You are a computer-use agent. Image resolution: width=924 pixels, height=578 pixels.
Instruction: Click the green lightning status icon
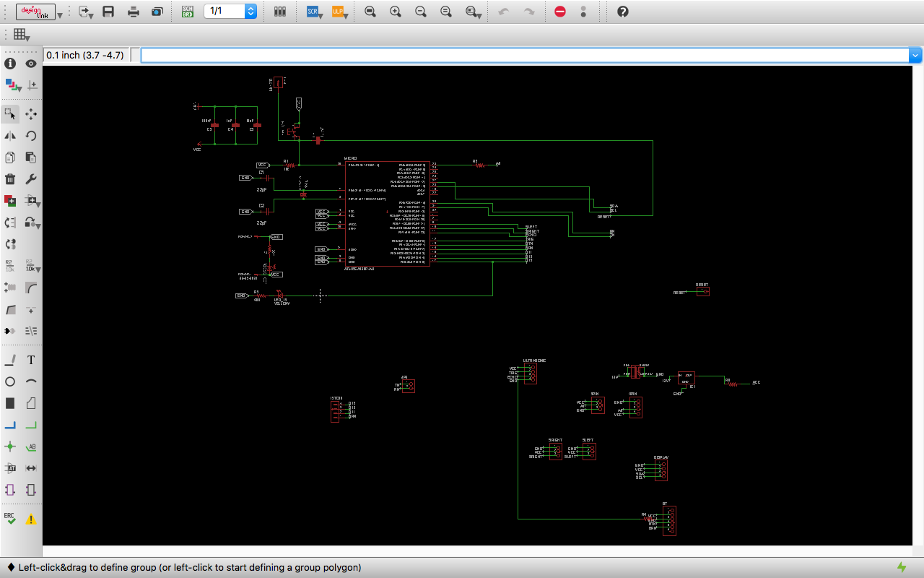tap(902, 567)
